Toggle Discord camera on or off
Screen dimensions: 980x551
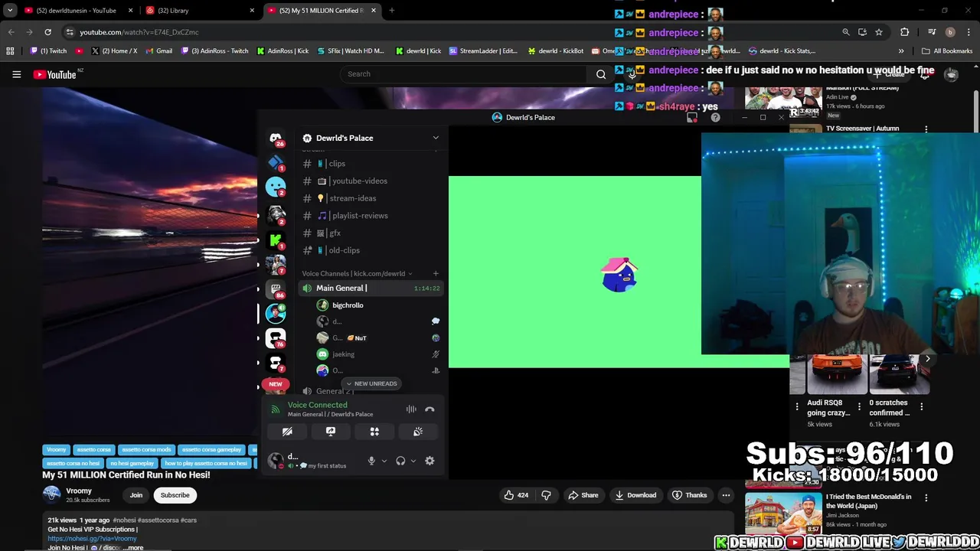(287, 432)
